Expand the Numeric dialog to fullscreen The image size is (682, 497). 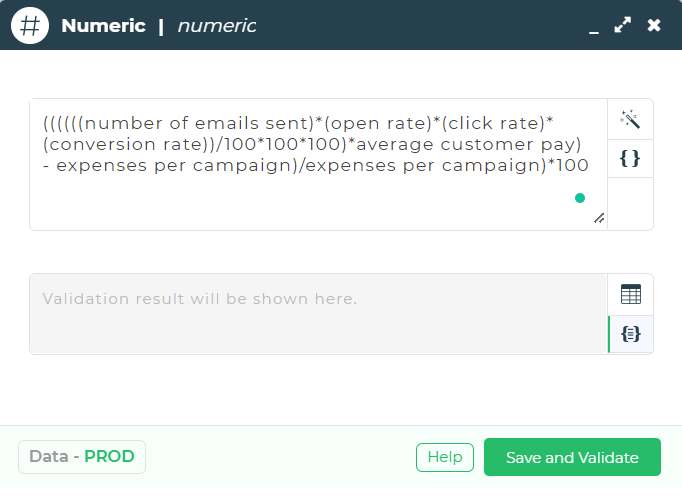coord(622,25)
